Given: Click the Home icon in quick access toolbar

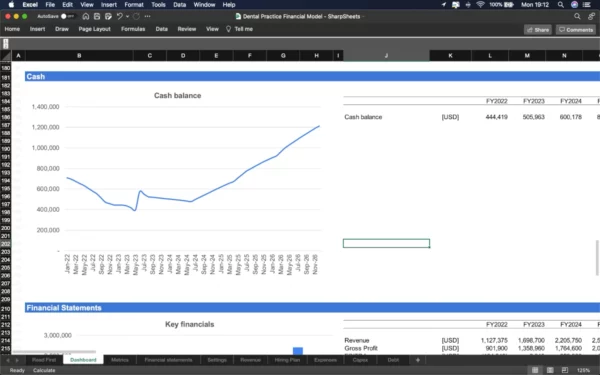Looking at the screenshot, I should tap(86, 16).
